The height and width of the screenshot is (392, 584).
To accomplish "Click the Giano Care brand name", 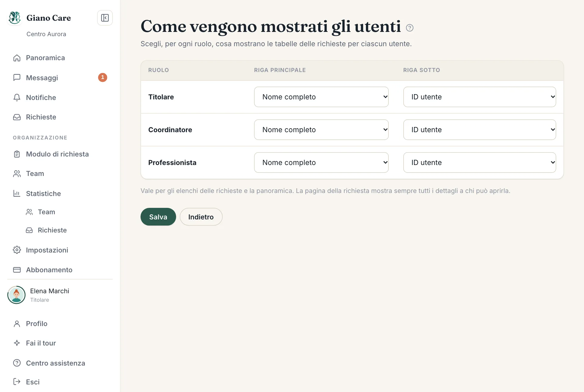I will 49,18.
